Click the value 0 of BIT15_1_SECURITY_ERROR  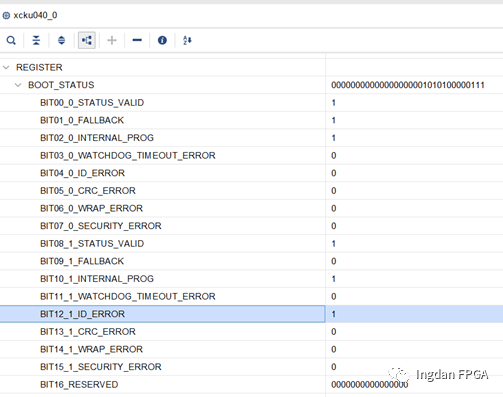[x=334, y=367]
